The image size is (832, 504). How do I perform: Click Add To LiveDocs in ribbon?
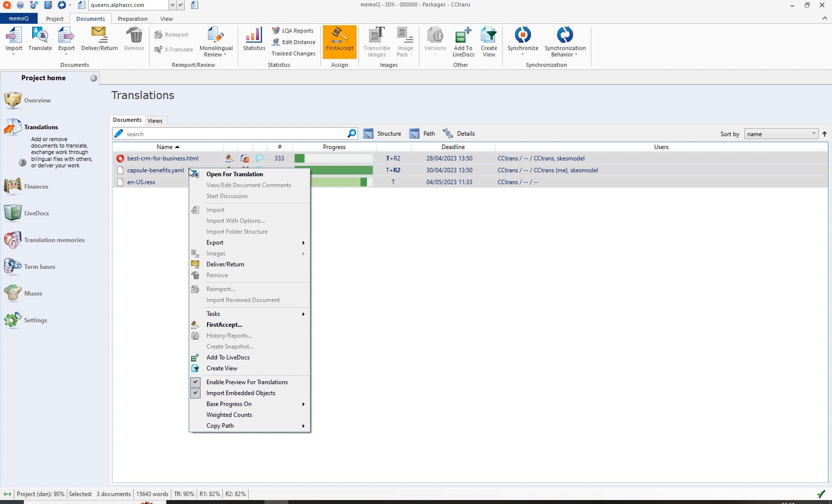463,42
